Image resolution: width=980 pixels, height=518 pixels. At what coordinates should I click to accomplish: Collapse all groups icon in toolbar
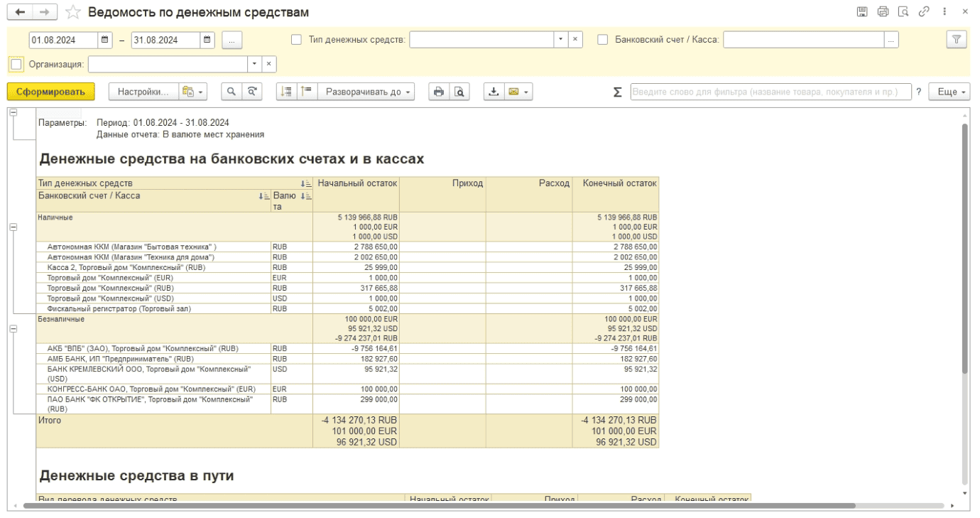coord(286,92)
